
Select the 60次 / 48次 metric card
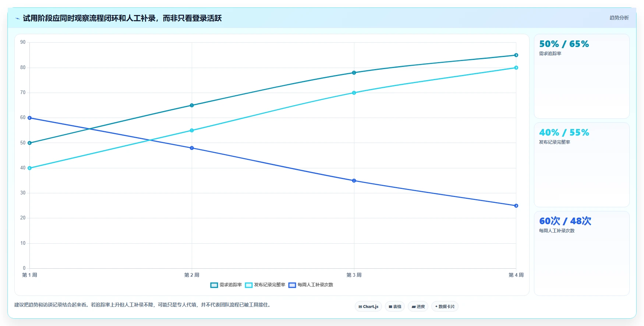click(582, 253)
